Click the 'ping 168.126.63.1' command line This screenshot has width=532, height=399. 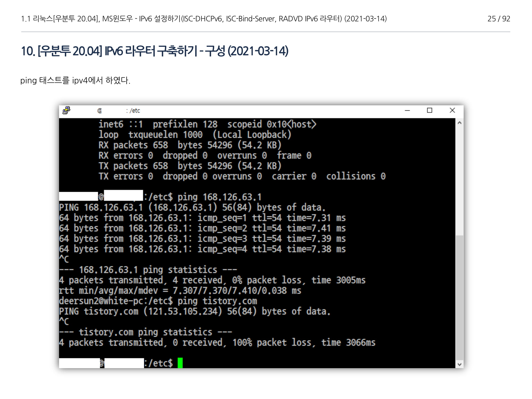point(219,197)
